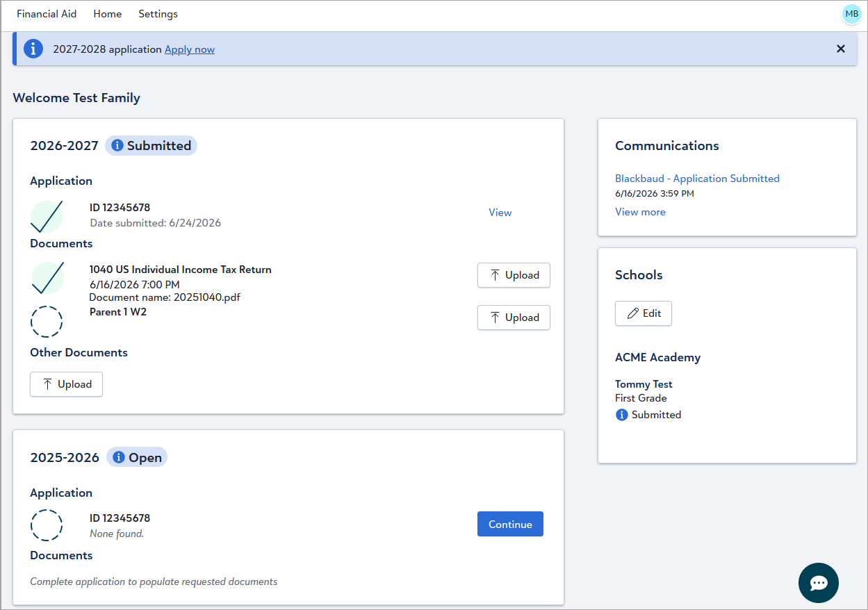Click the 6/16/2026 7:00 PM upload timestamp
Screen dimensions: 868x610
[135, 284]
